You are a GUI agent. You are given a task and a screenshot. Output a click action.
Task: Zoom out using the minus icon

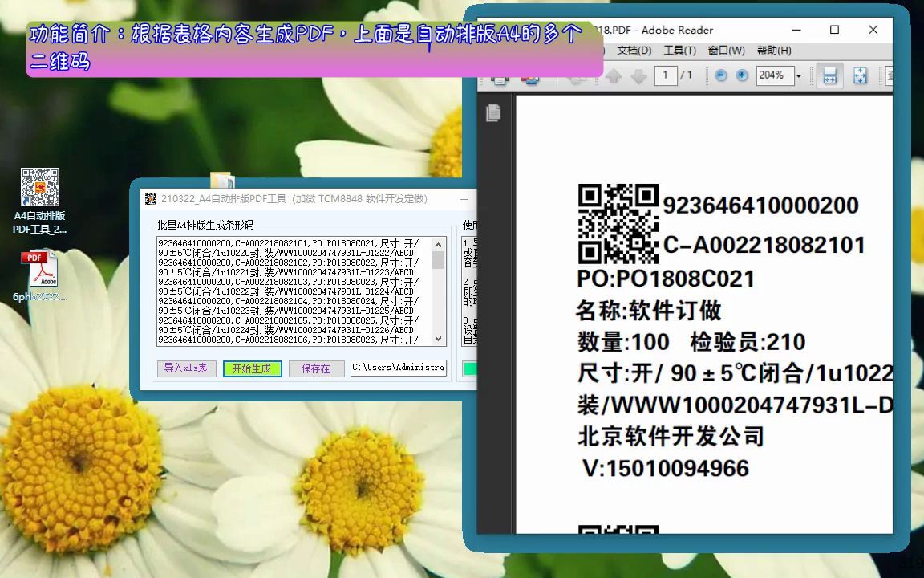[x=721, y=75]
